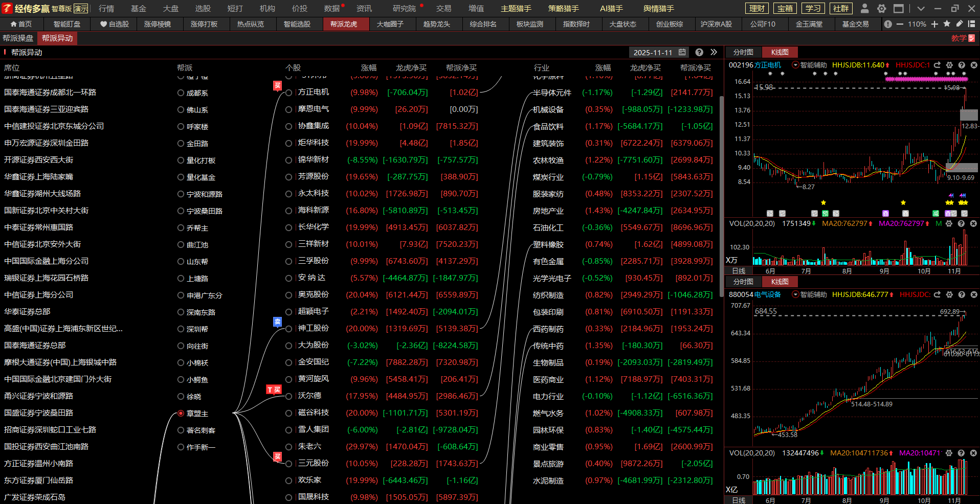980x504 pixels.
Task: Click the help question mark beside the date
Action: coord(699,52)
